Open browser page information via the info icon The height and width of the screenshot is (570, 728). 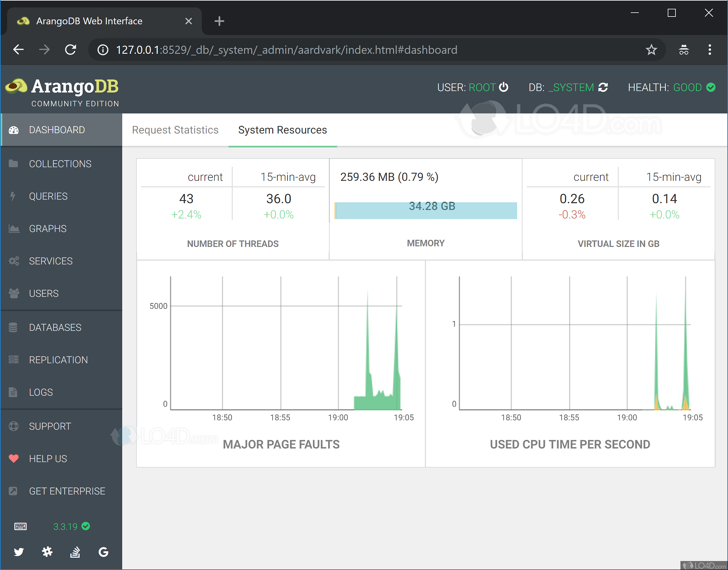102,50
